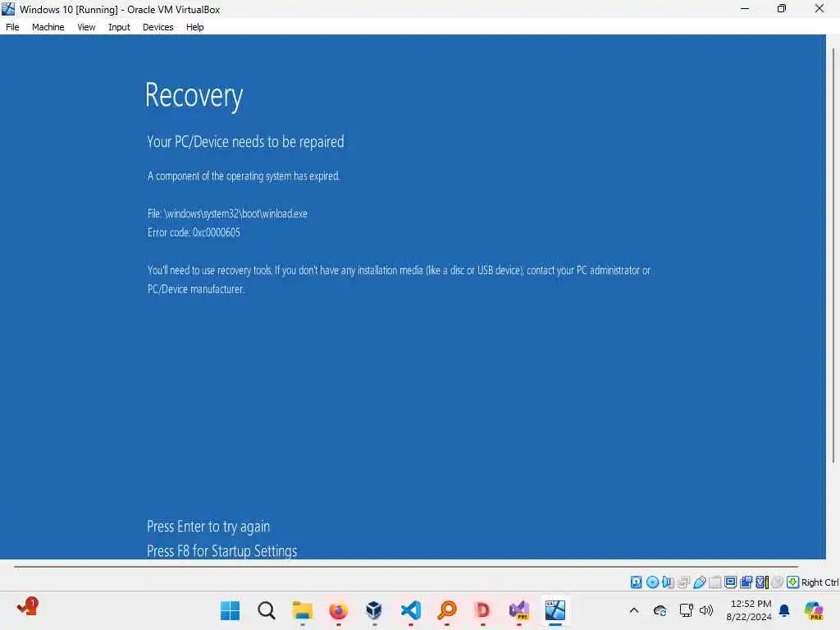Open taskbar Search
The image size is (840, 630).
point(267,610)
